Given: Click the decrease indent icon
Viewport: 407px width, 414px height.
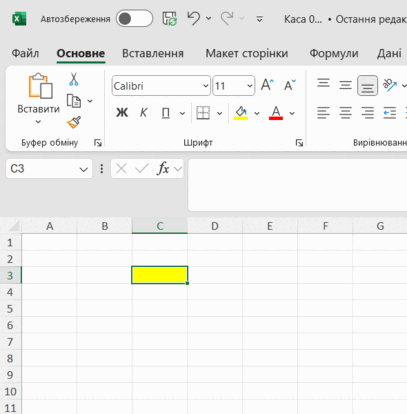Looking at the screenshot, I should coord(390,113).
